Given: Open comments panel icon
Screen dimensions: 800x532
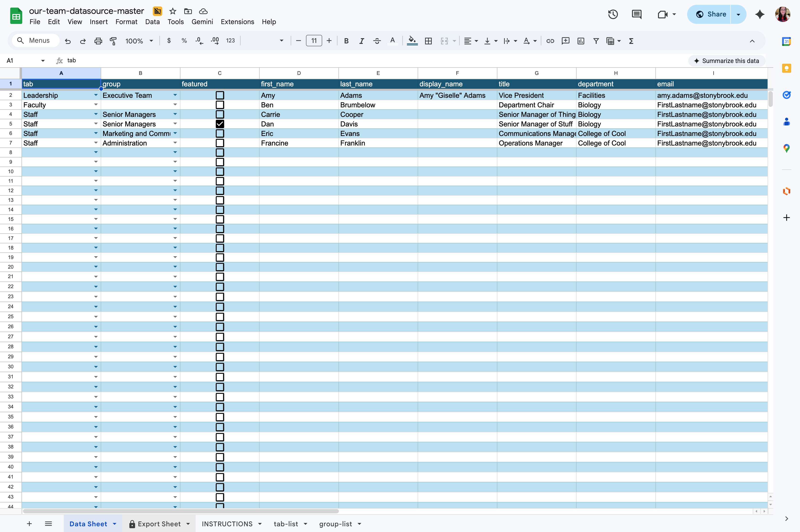Looking at the screenshot, I should pyautogui.click(x=637, y=14).
